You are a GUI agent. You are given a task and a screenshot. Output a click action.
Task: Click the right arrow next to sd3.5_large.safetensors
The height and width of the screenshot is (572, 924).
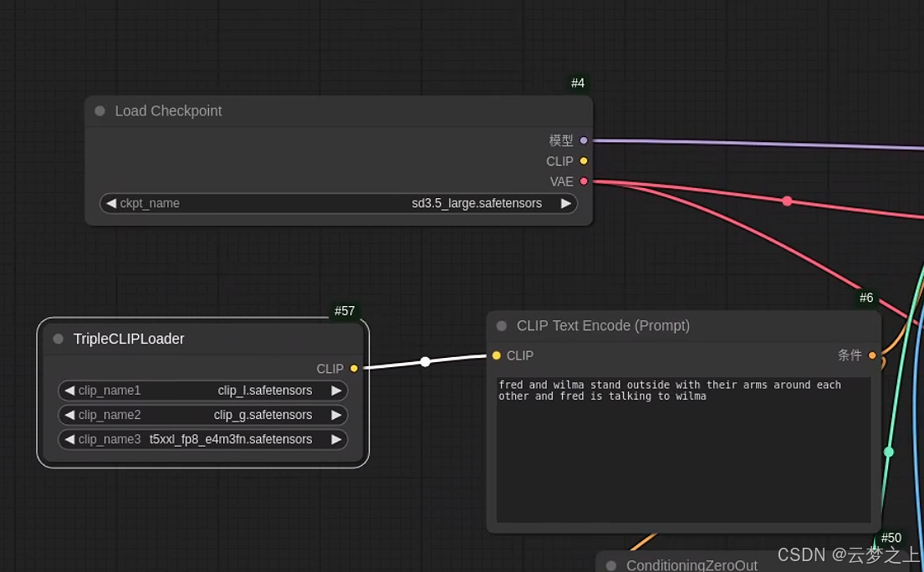click(x=566, y=203)
